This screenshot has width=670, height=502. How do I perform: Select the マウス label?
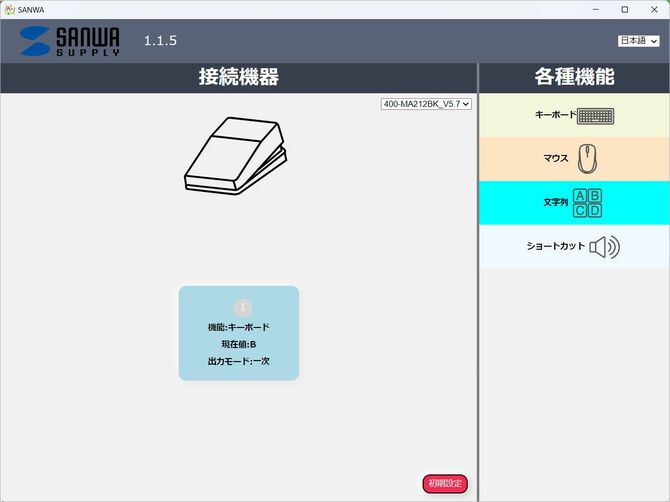tap(555, 158)
